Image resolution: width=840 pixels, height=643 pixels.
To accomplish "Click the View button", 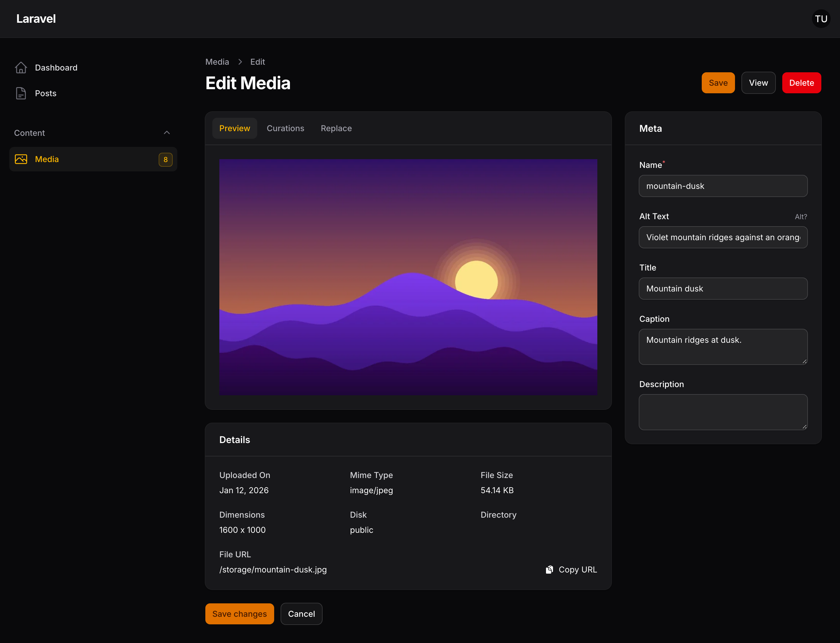I will [758, 83].
